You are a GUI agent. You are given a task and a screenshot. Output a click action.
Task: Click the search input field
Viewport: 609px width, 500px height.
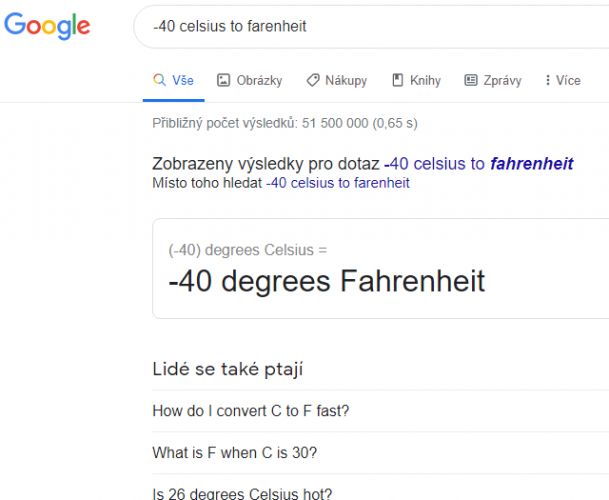point(372,27)
